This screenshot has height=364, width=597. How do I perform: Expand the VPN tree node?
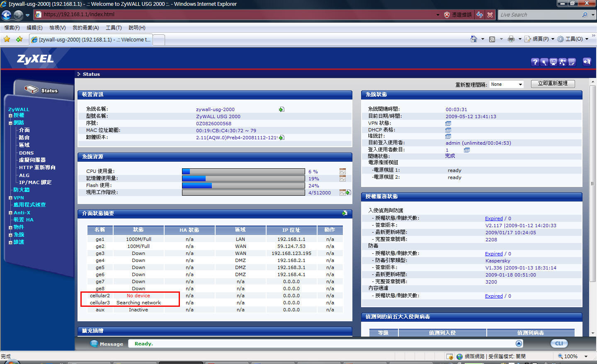tap(10, 198)
